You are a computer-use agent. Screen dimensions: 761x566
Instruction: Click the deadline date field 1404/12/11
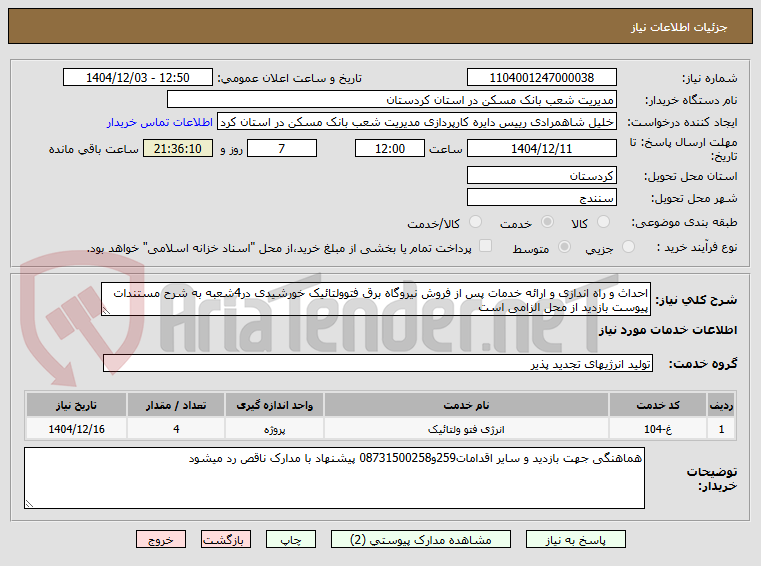point(542,148)
